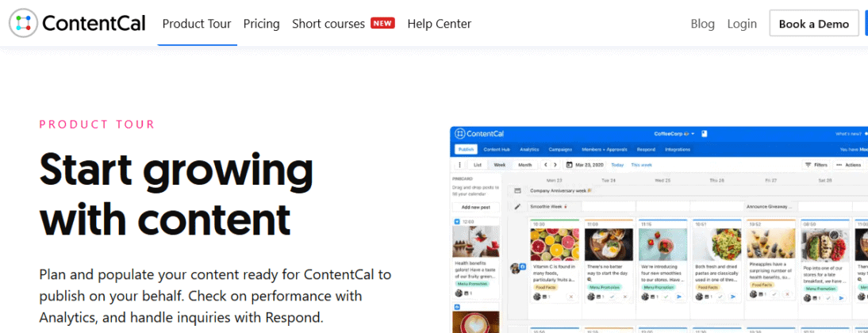Click the Company Anniversary week event bar
868x333 pixels.
tap(697, 190)
